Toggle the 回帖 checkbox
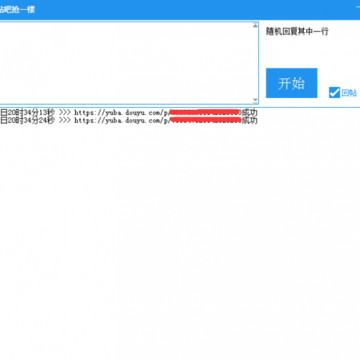 [x=334, y=93]
